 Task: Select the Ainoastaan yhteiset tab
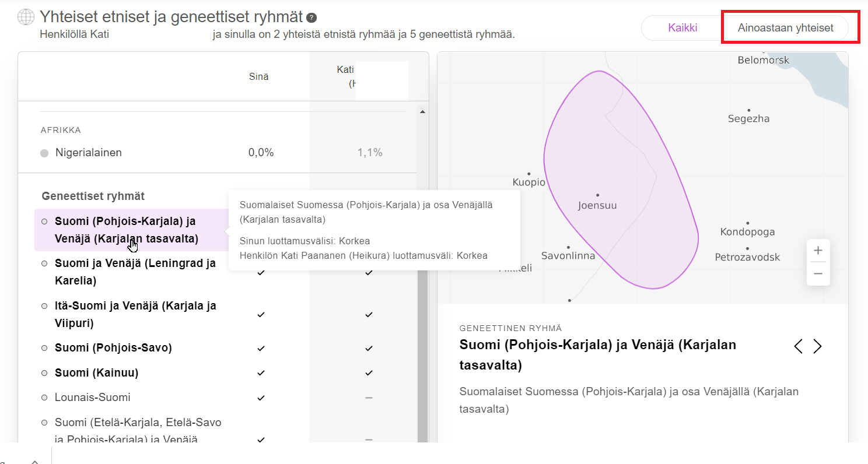click(x=785, y=27)
